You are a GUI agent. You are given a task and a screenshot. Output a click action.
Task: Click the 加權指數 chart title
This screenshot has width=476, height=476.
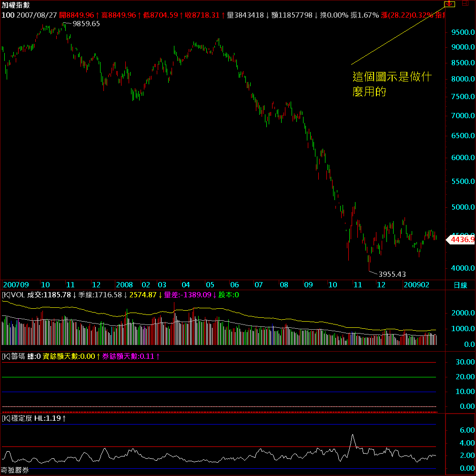tap(15, 5)
